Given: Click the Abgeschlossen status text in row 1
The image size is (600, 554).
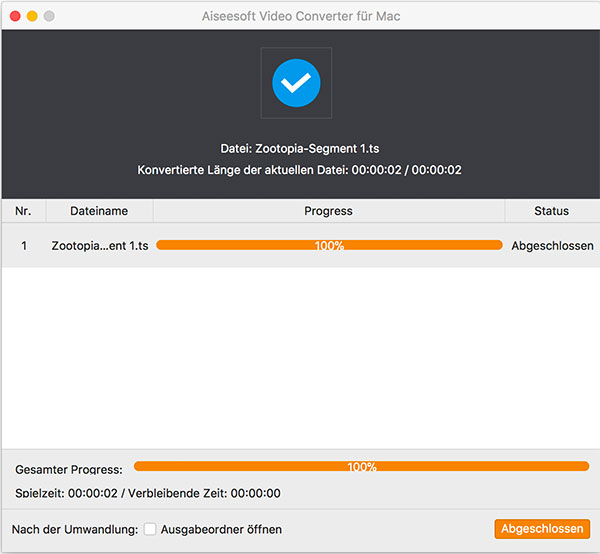Looking at the screenshot, I should click(553, 246).
